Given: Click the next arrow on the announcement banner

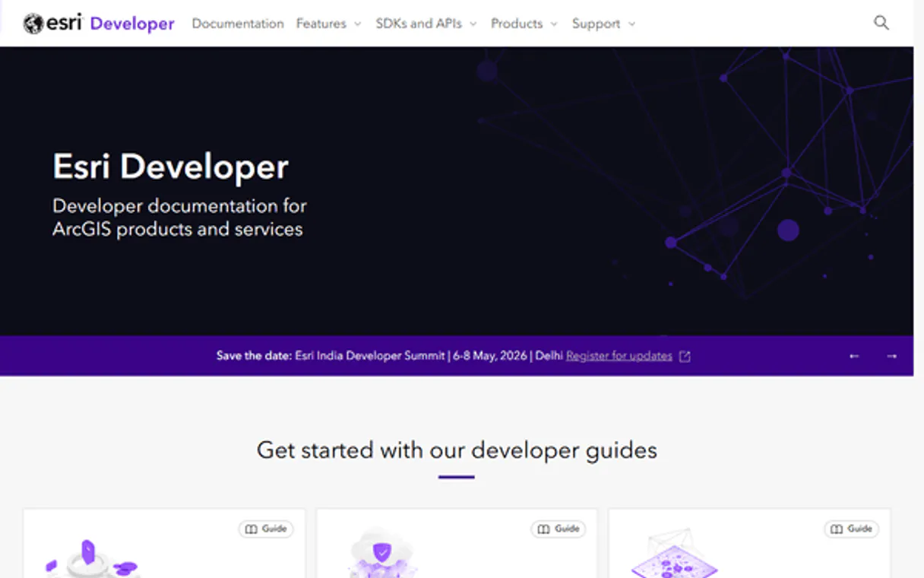Looking at the screenshot, I should point(891,355).
